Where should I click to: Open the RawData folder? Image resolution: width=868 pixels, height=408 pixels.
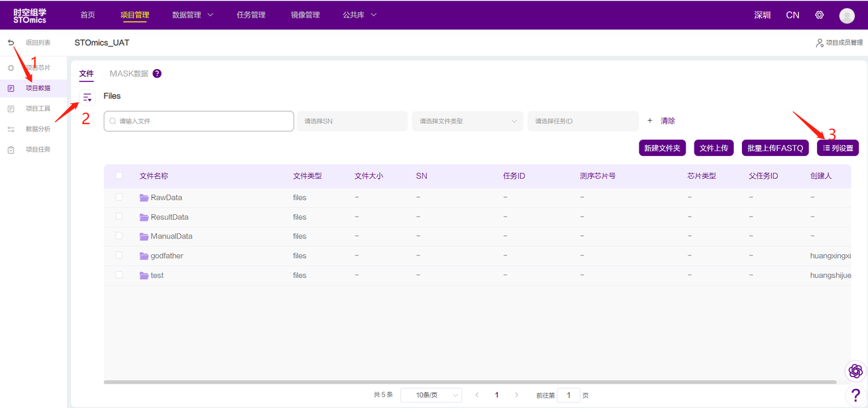[x=165, y=198]
